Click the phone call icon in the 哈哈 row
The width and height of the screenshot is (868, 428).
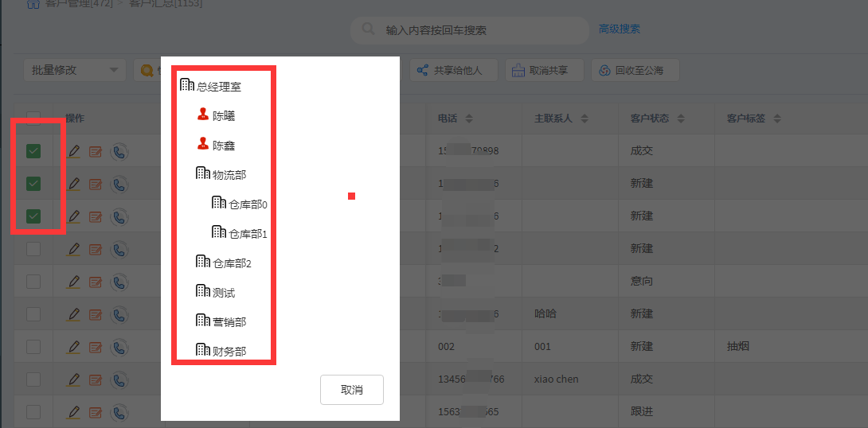point(119,315)
